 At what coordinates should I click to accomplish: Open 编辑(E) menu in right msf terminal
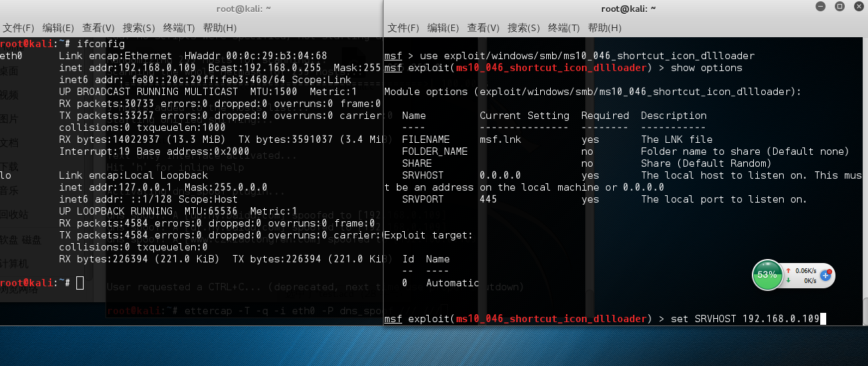click(x=443, y=28)
